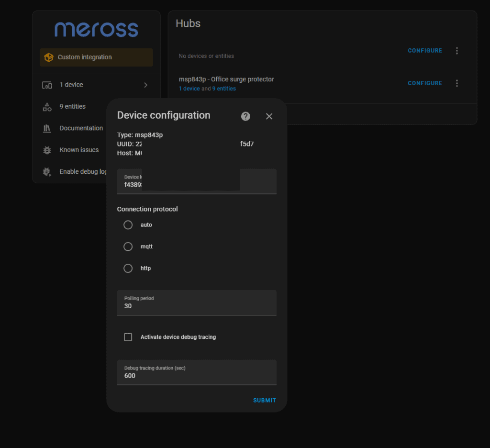The image size is (490, 448).
Task: Click the entities shapes icon
Action: 47,107
